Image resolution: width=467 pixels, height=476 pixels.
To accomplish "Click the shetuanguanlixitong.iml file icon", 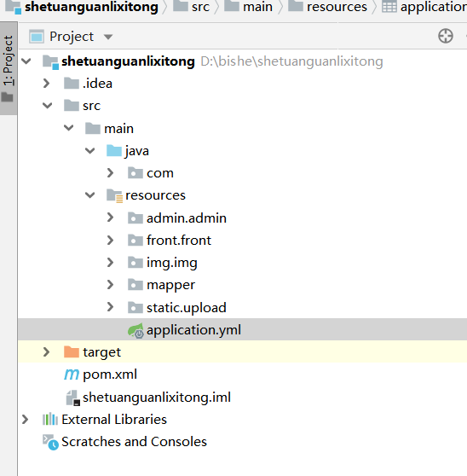I will point(72,398).
